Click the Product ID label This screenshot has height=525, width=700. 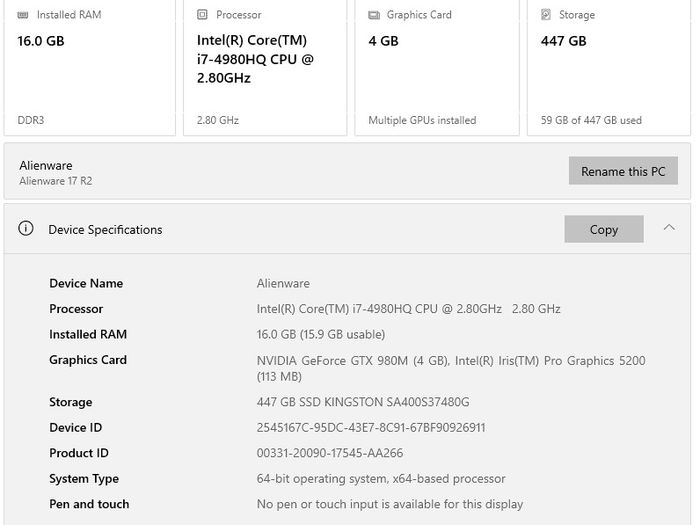pyautogui.click(x=79, y=453)
